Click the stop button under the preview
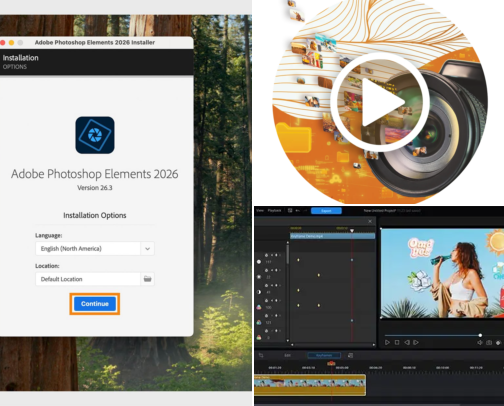Screen dimensions: 504x406 point(397,342)
